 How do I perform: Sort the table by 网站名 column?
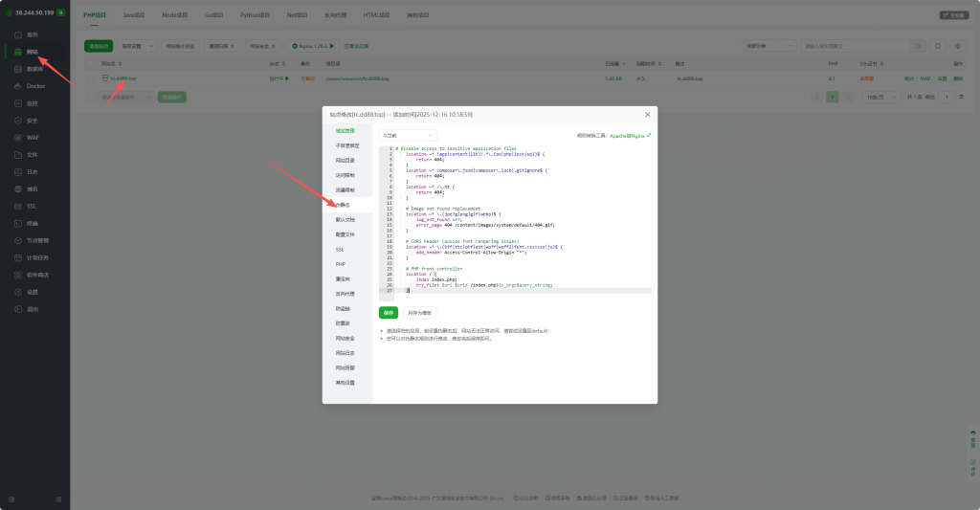(x=111, y=64)
